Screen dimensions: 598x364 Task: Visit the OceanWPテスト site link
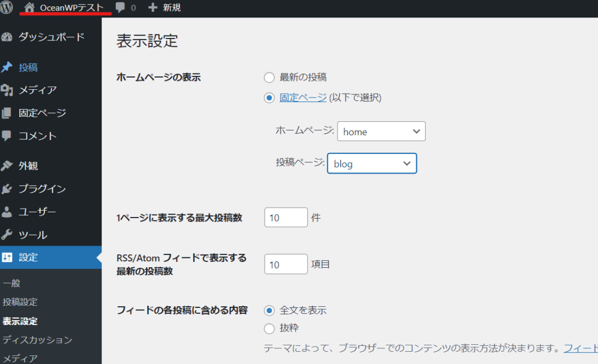72,8
